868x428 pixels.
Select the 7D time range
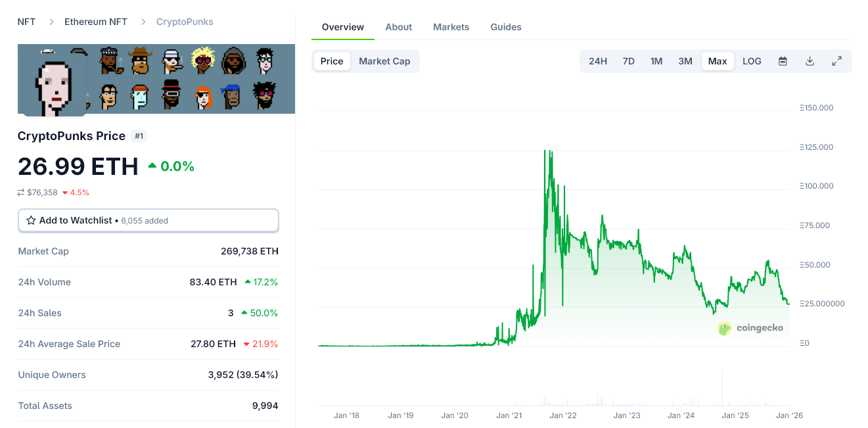(628, 60)
